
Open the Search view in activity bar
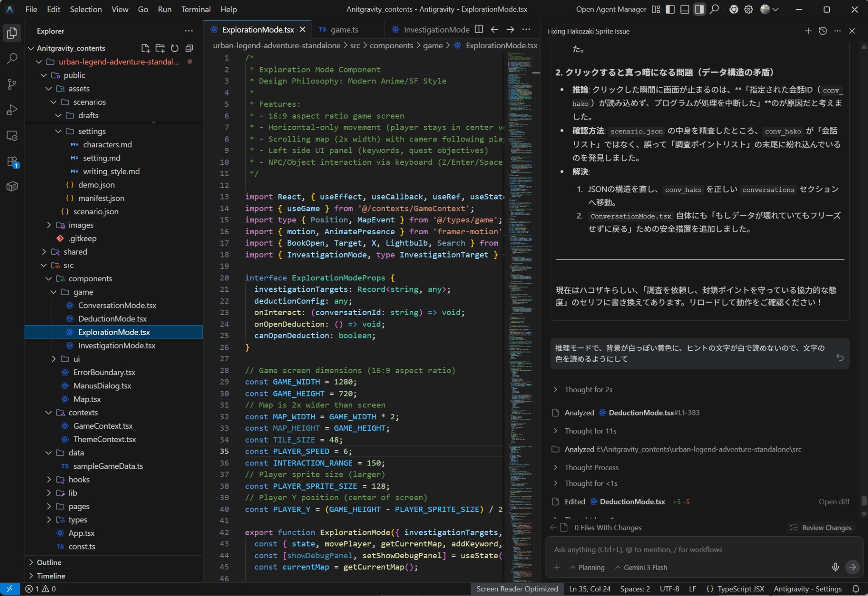12,58
